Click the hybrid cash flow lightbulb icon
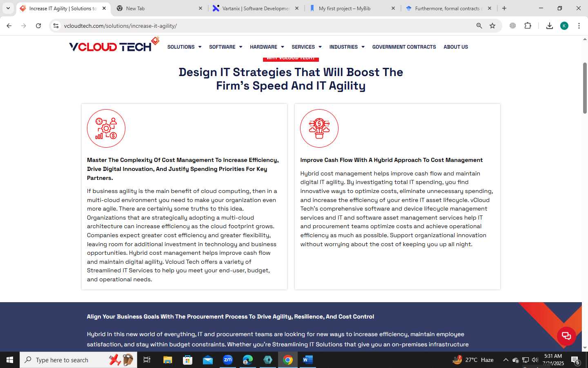This screenshot has height=368, width=588. (319, 128)
